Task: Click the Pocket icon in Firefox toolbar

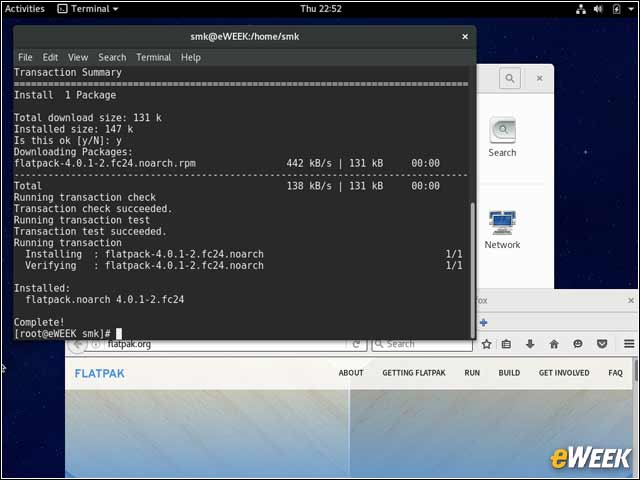Action: [602, 344]
